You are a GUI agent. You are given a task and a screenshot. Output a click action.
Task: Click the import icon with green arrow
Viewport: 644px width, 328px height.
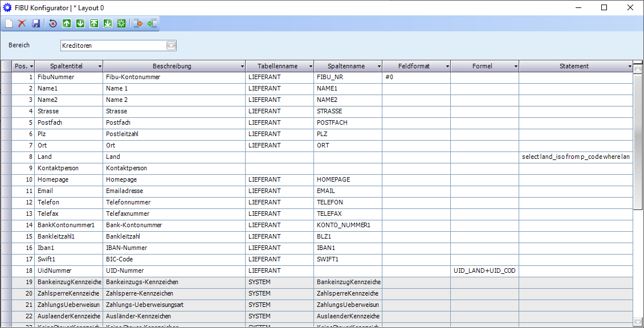[152, 23]
